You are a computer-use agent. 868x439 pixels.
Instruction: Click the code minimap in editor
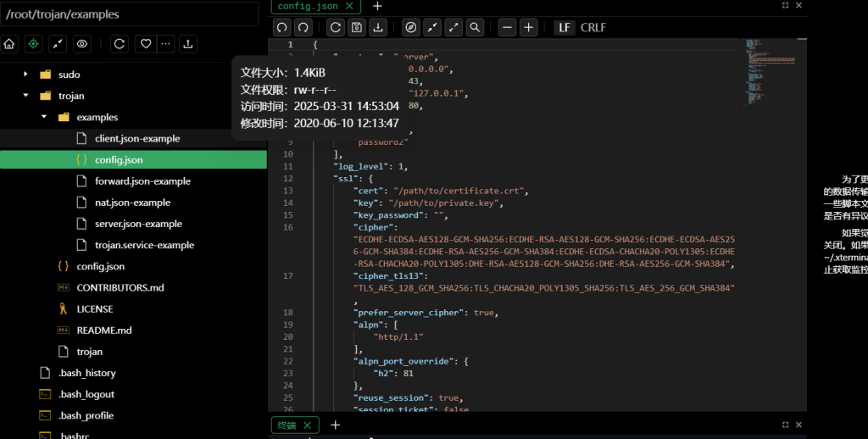pos(770,72)
